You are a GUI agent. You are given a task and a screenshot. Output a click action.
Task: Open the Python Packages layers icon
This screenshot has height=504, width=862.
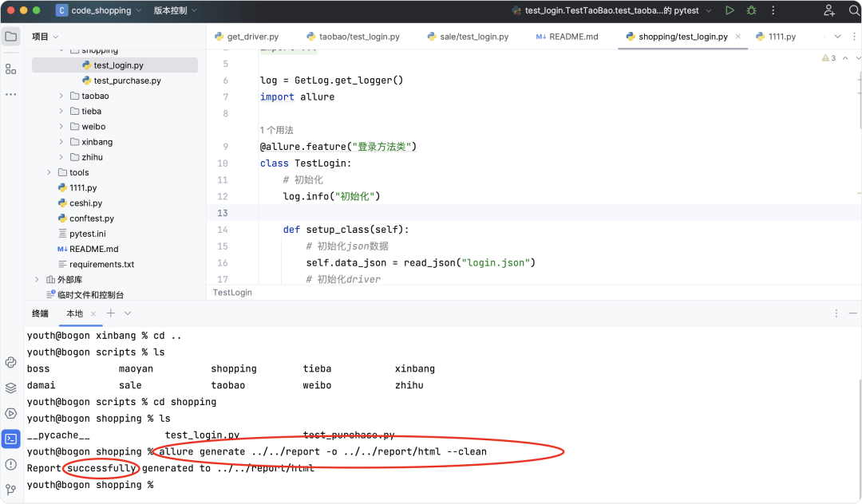click(11, 388)
